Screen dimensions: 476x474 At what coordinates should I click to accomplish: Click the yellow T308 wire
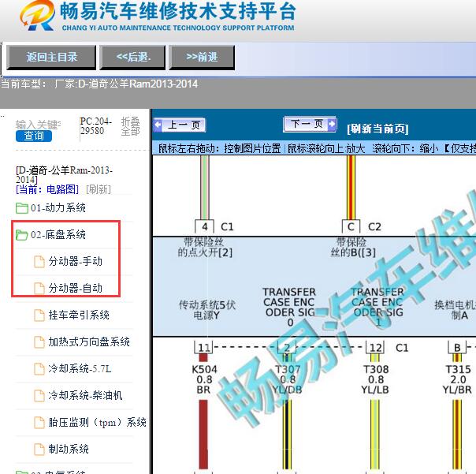375,435
